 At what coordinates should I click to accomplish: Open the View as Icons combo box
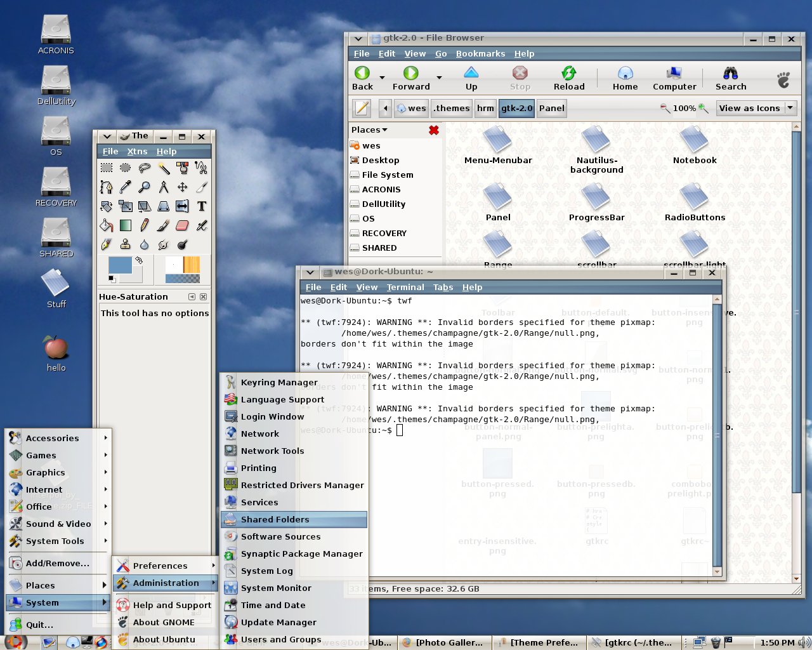tap(756, 109)
